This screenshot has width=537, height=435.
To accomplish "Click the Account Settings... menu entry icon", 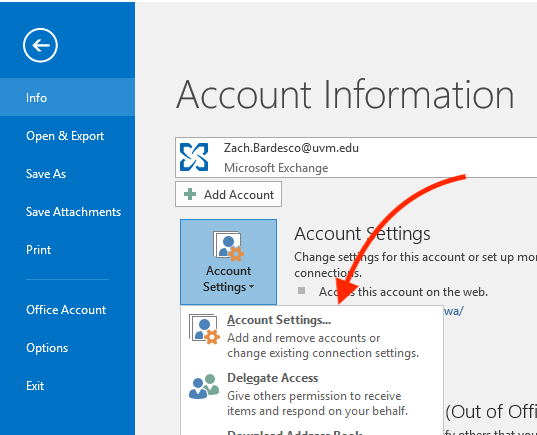I will (204, 329).
